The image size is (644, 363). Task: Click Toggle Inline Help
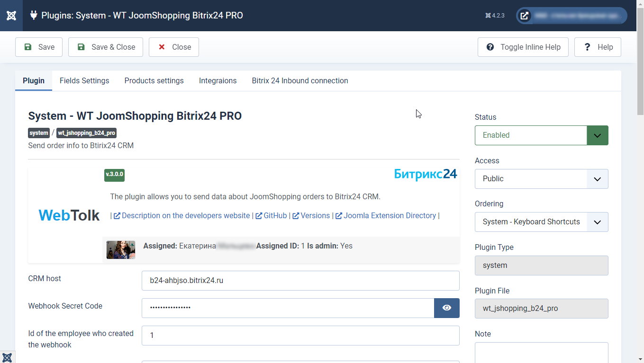point(523,47)
